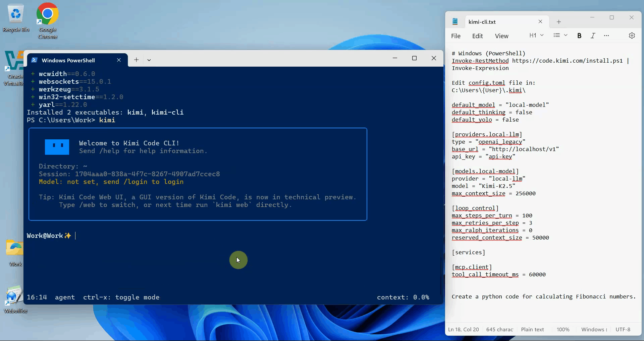This screenshot has height=341, width=644.
Task: Toggle italic formatting
Action: pos(592,35)
